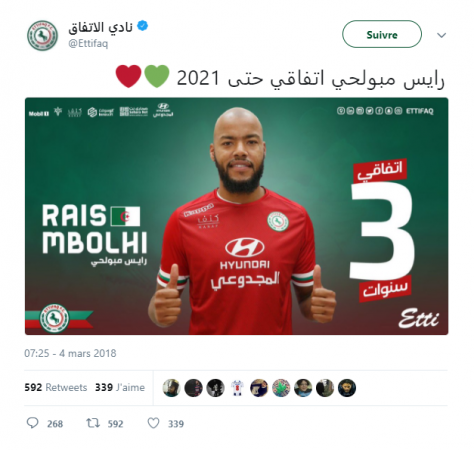Click the blue verified badge
The image size is (474, 450).
(142, 26)
